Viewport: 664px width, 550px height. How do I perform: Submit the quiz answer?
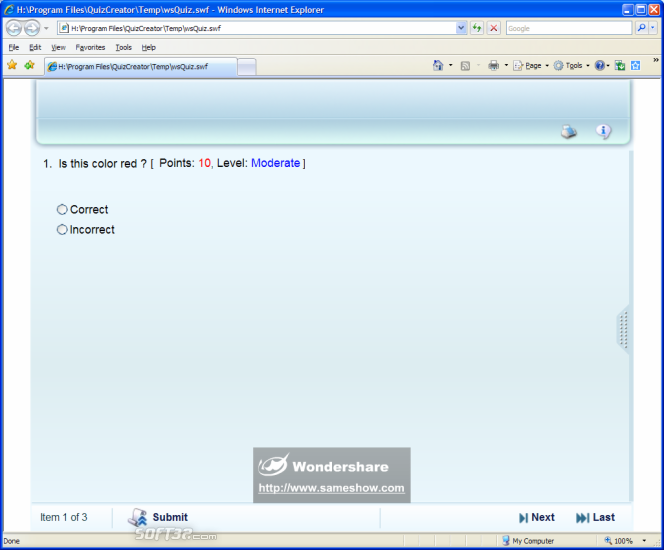[x=158, y=517]
